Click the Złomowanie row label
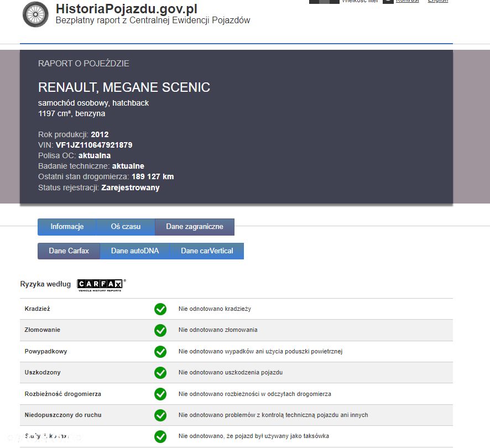 (42, 330)
